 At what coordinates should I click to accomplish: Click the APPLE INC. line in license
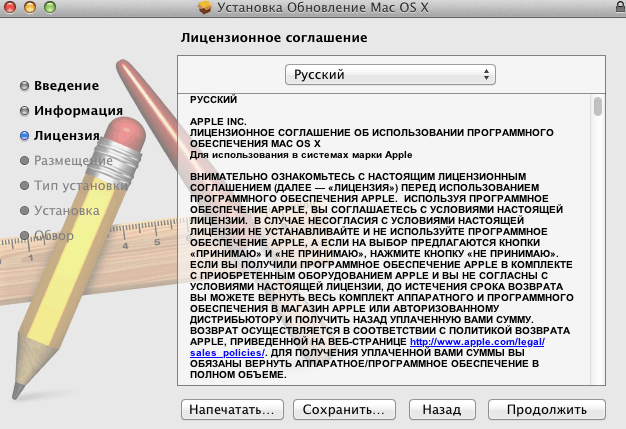click(218, 122)
